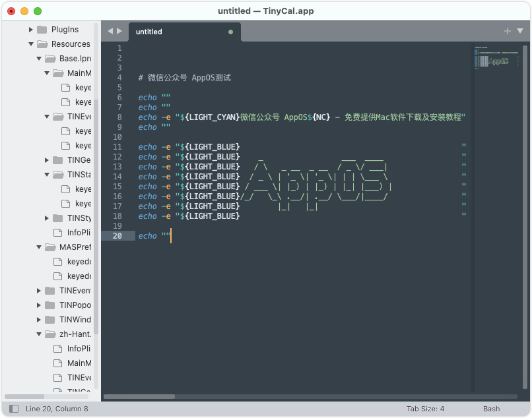
Task: Click Line 20, Column 8 status text
Action: (57, 409)
